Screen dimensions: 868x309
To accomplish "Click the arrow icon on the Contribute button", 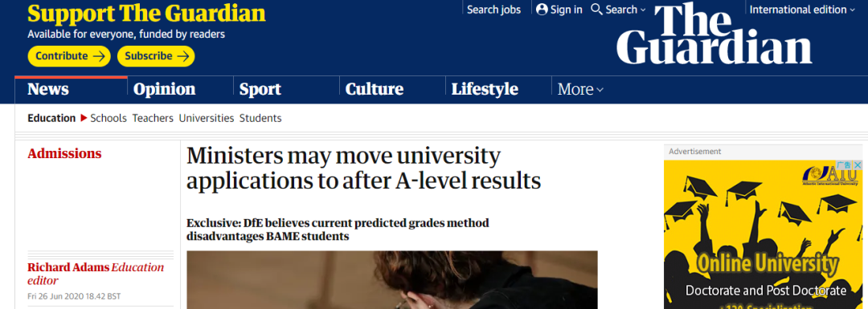I will tap(99, 56).
